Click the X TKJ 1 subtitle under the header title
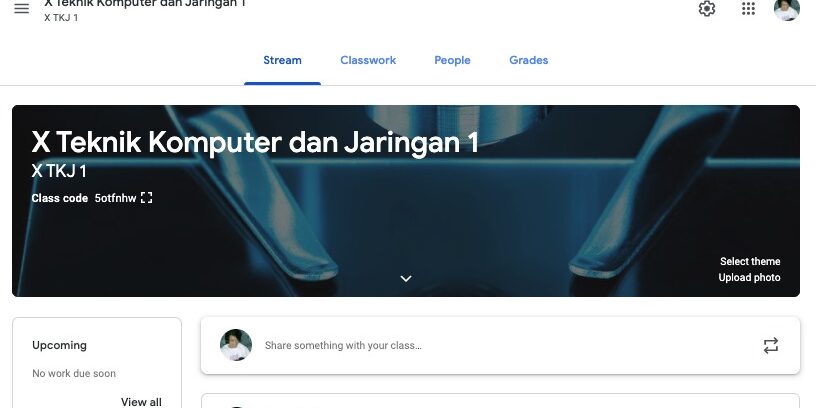This screenshot has width=816, height=408. (61, 18)
